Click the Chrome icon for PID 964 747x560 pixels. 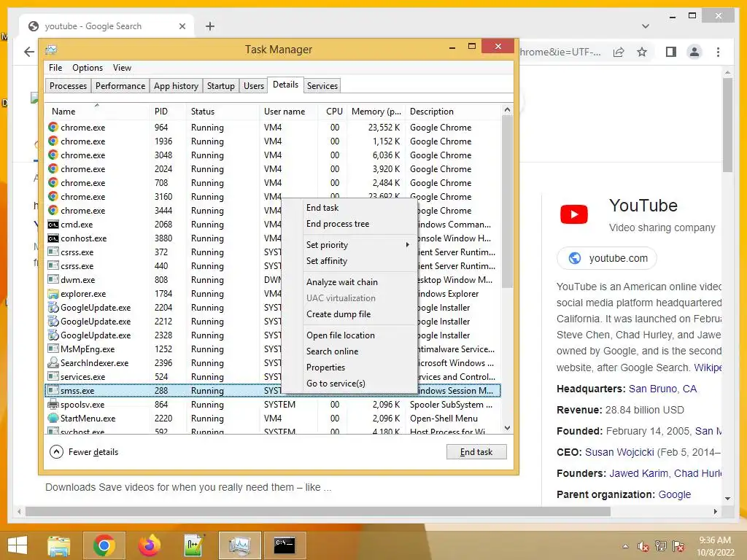[x=53, y=127]
